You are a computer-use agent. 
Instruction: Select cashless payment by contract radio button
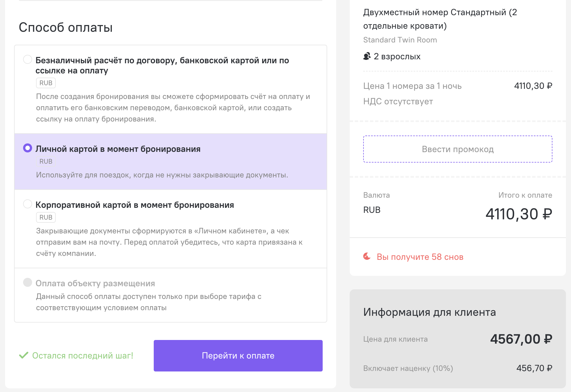click(x=28, y=59)
